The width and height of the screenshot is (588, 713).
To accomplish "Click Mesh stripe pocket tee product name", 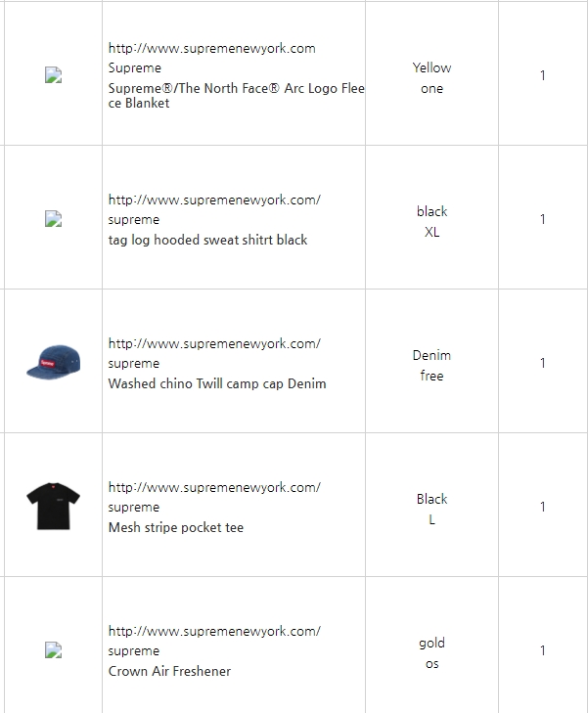I will point(176,527).
